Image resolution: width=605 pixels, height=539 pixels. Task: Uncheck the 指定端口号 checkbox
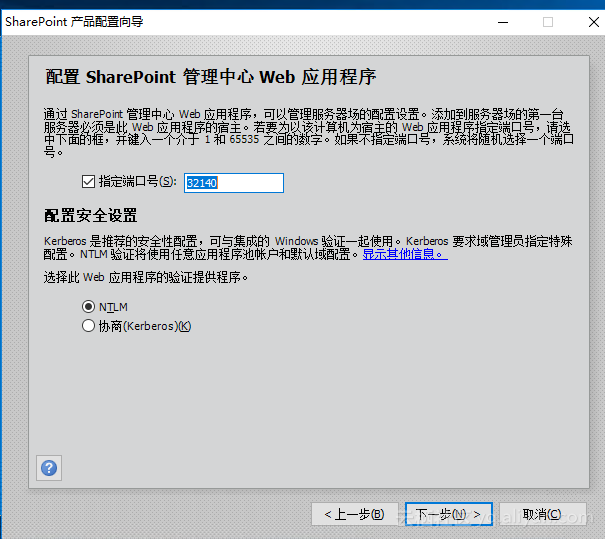tap(88, 181)
